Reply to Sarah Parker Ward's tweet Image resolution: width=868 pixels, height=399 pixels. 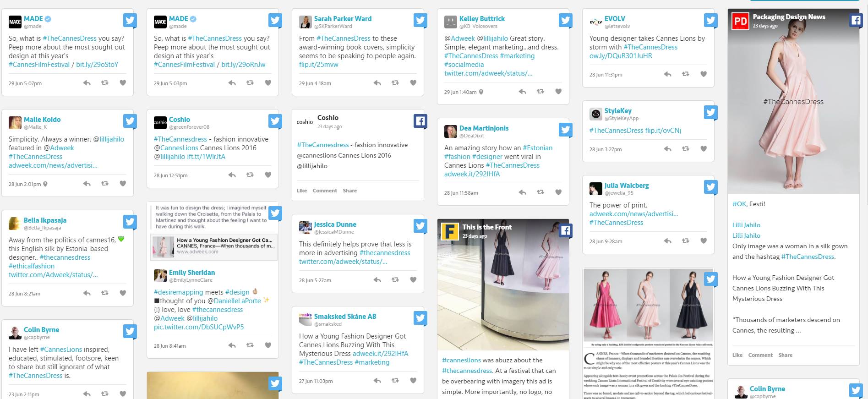pyautogui.click(x=377, y=83)
